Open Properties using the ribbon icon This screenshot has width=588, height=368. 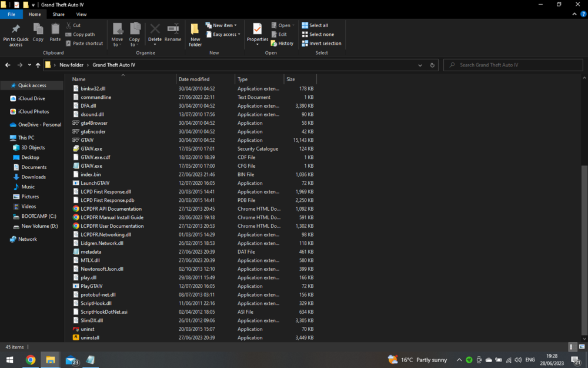point(257,34)
